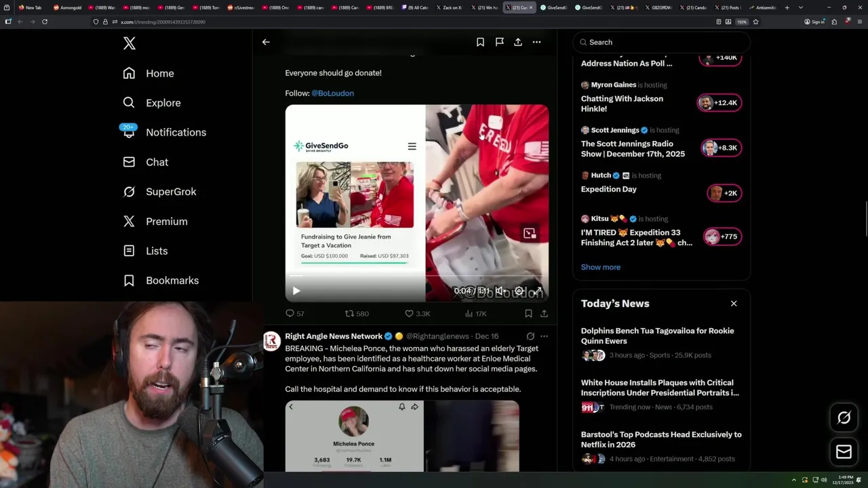The image size is (868, 488).
Task: Click the Search input field
Action: [x=662, y=42]
